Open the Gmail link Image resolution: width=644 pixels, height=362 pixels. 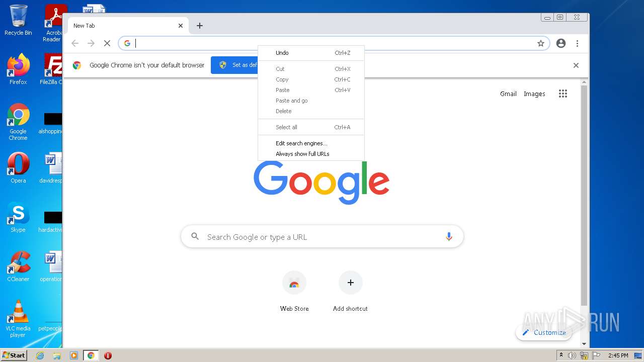(508, 94)
